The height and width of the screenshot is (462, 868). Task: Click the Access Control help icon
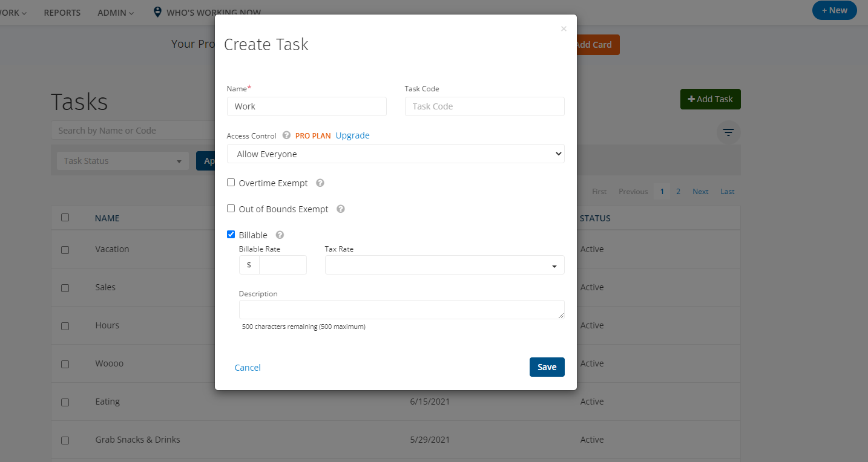point(286,135)
